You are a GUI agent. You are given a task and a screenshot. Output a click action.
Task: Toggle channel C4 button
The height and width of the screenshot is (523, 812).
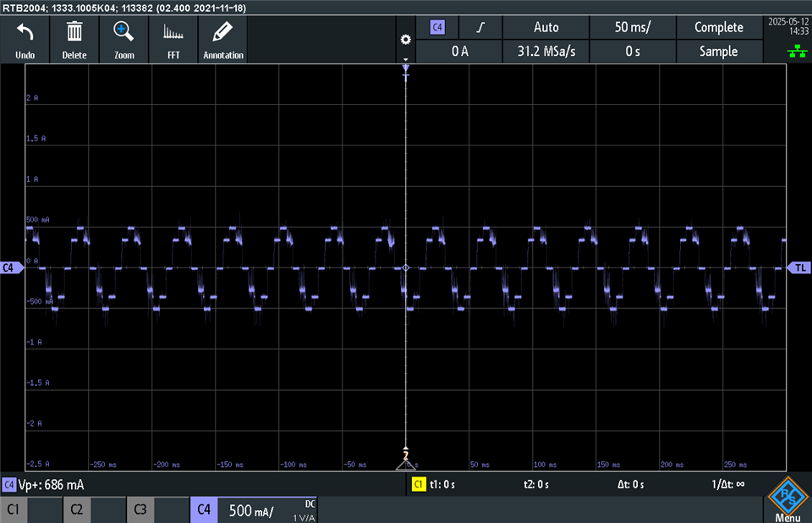coord(204,509)
